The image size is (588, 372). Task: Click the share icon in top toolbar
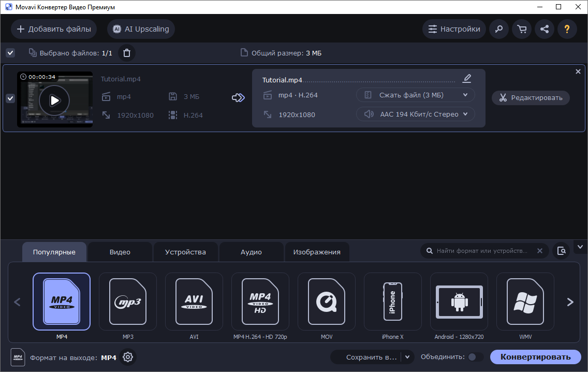coord(545,29)
